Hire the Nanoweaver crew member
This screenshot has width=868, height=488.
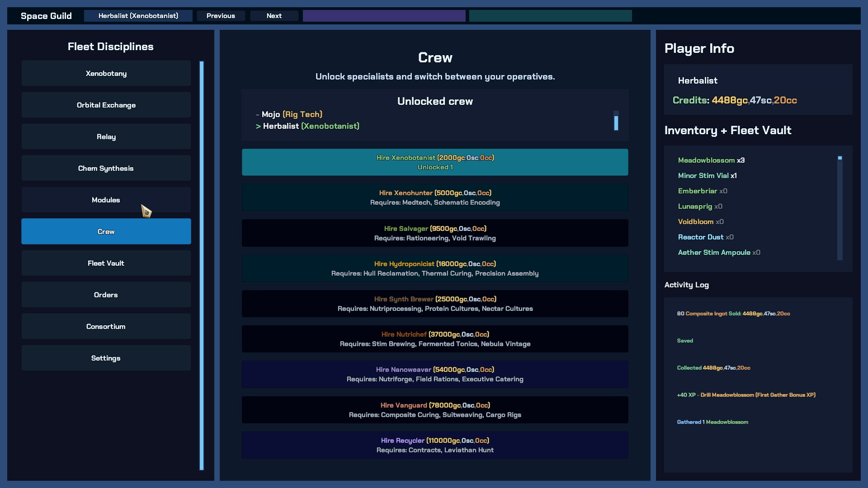tap(434, 374)
